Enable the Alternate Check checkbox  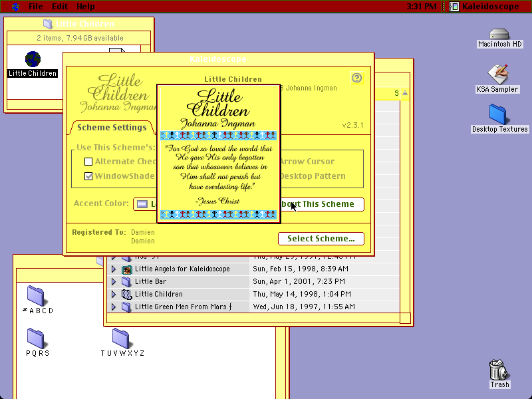pos(88,162)
